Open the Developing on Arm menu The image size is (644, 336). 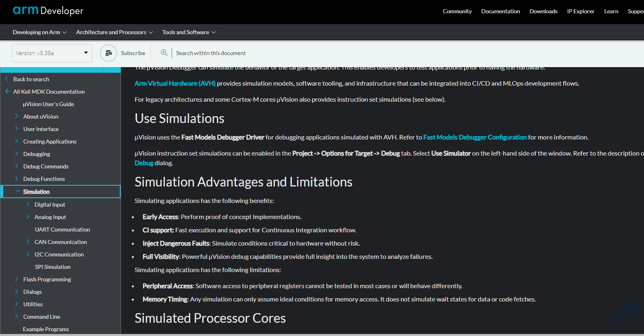39,32
